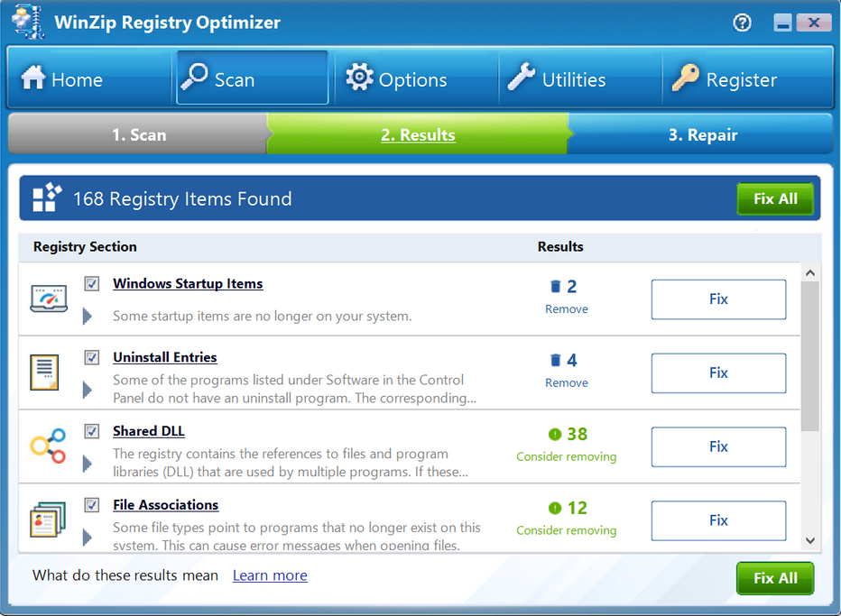The height and width of the screenshot is (616, 841).
Task: Click the Remove label under count 2
Action: click(567, 309)
